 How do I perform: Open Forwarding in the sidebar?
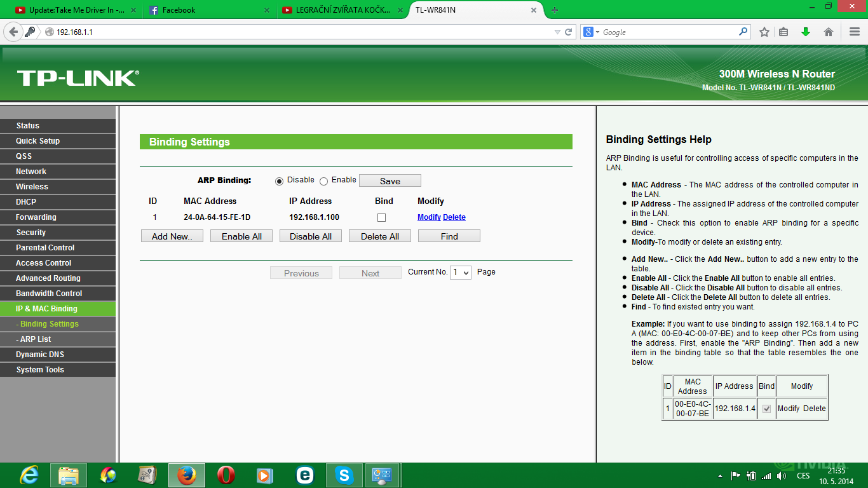pos(58,217)
